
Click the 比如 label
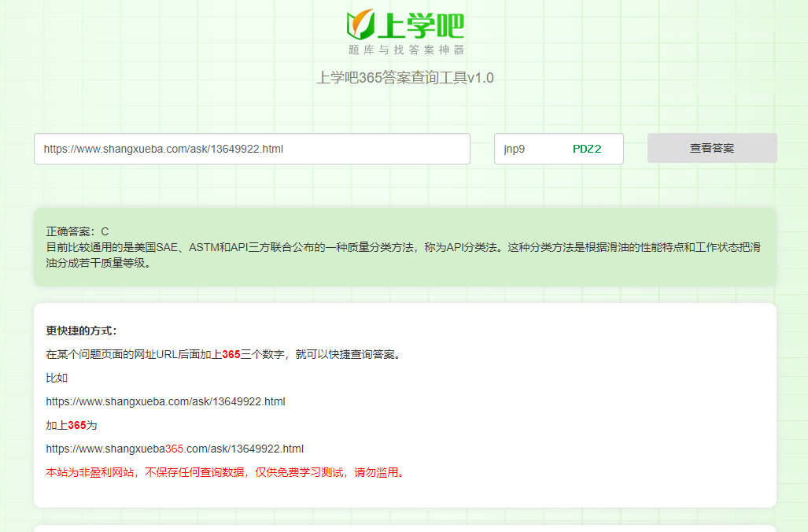tap(57, 378)
